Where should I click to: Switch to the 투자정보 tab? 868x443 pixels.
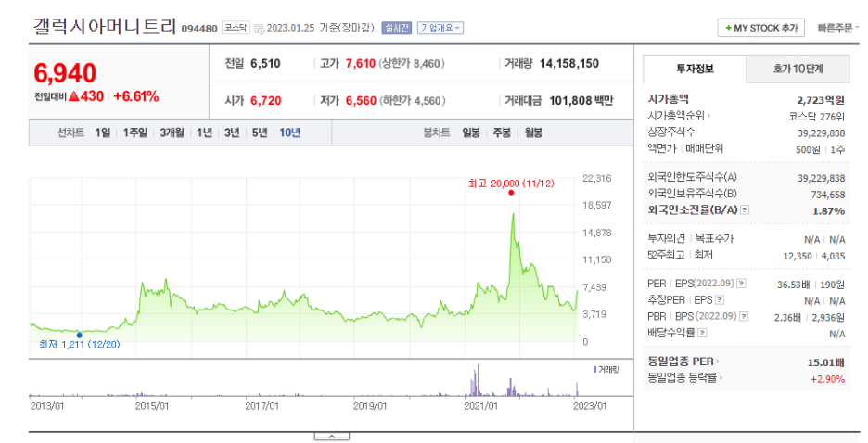(695, 70)
